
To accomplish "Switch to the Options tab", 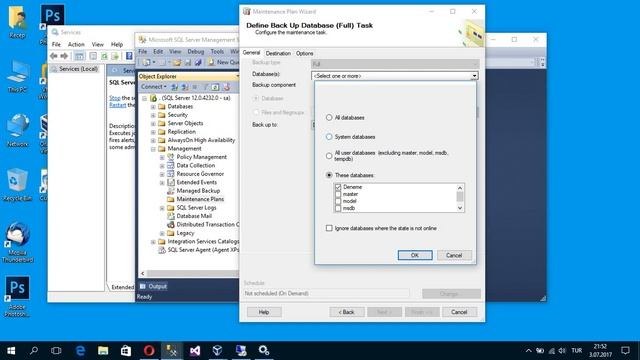I will [304, 53].
